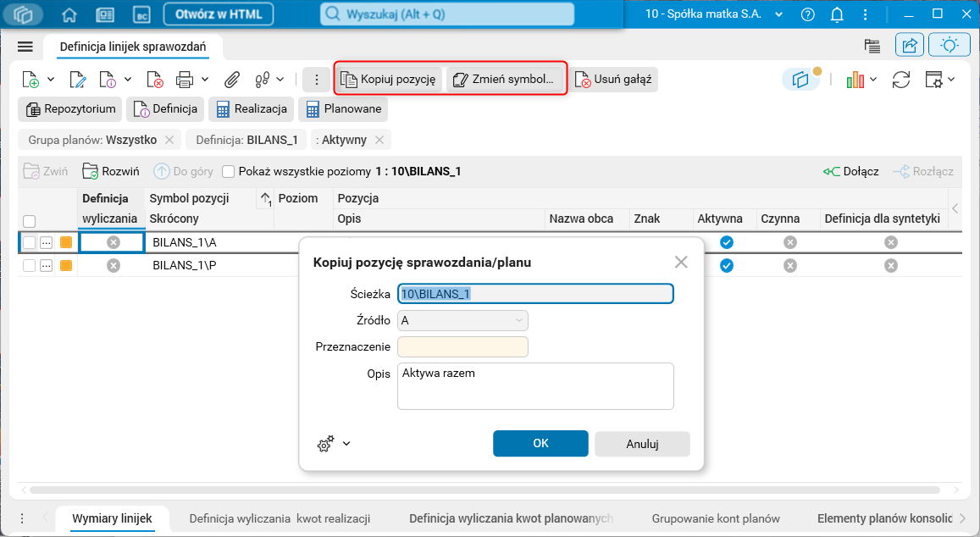Toggle the header select-all checkbox

click(x=29, y=221)
